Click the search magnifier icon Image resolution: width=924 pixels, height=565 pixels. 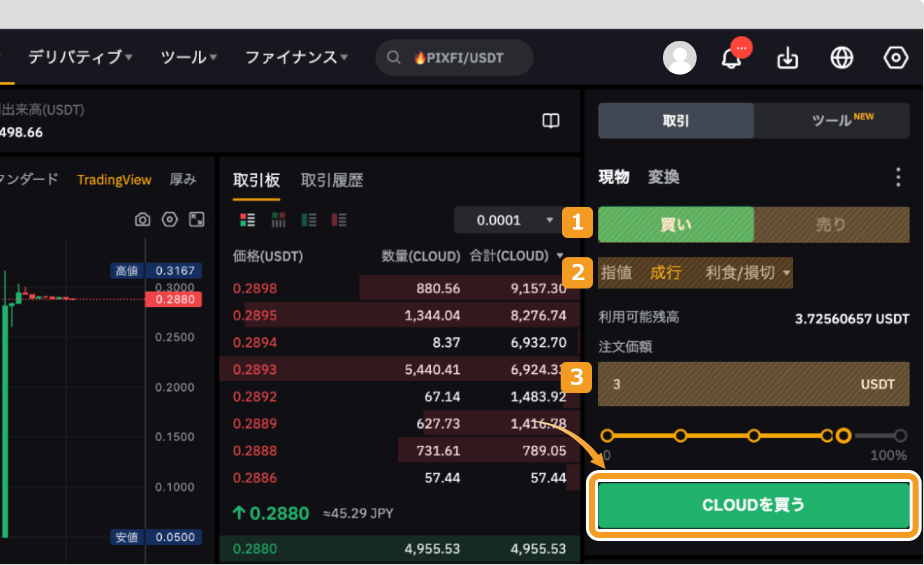(x=393, y=58)
